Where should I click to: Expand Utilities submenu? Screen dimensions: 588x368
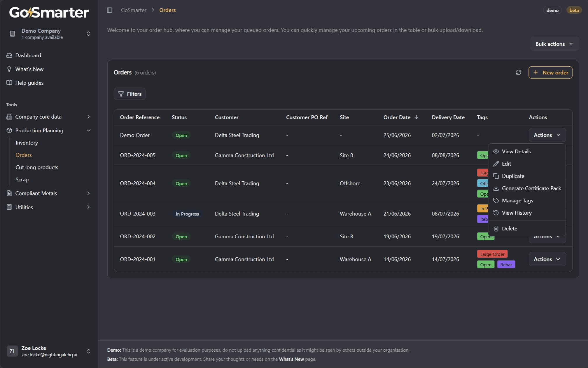88,207
